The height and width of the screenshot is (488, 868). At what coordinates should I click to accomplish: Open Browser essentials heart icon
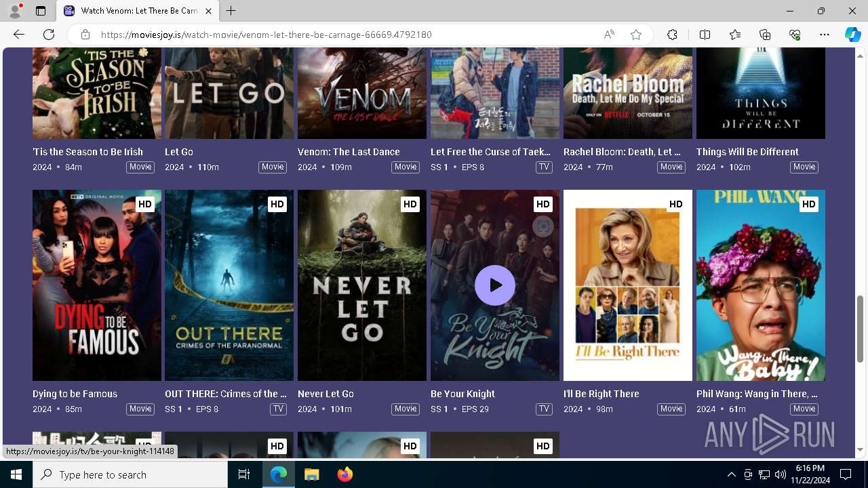pyautogui.click(x=795, y=35)
